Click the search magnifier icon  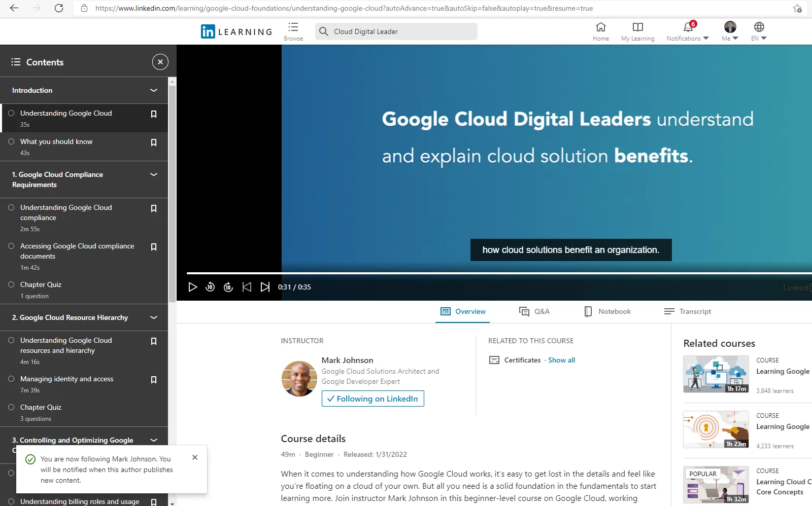click(324, 31)
